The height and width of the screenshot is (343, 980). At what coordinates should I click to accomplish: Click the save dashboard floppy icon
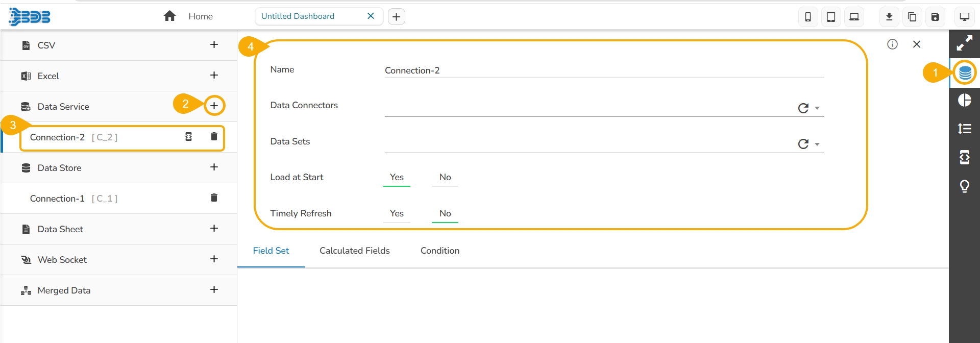[x=935, y=17]
